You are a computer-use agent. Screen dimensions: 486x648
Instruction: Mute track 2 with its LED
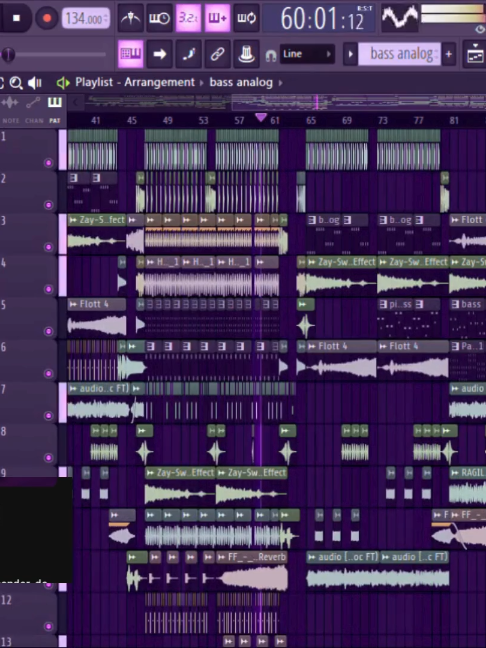[x=48, y=205]
